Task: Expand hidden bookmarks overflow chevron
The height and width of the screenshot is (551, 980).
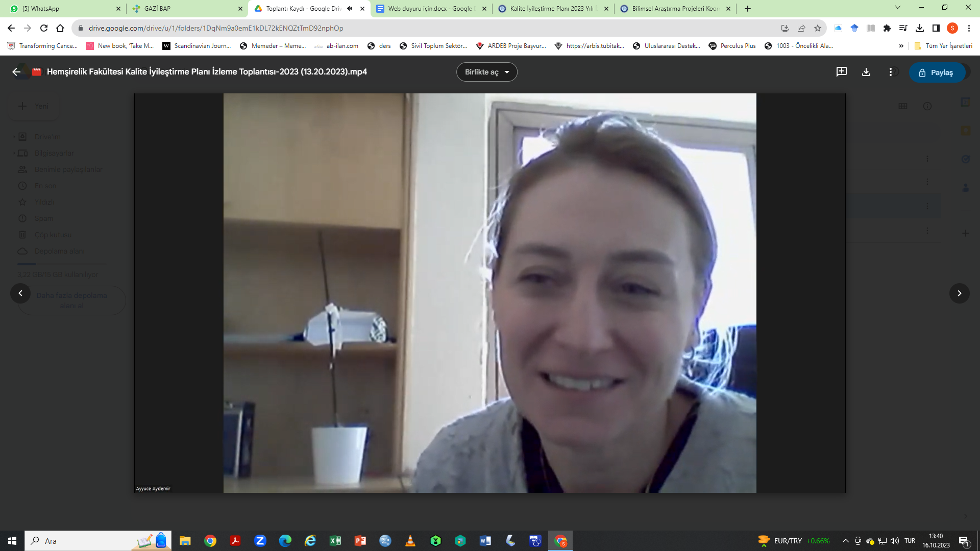Action: pyautogui.click(x=901, y=46)
